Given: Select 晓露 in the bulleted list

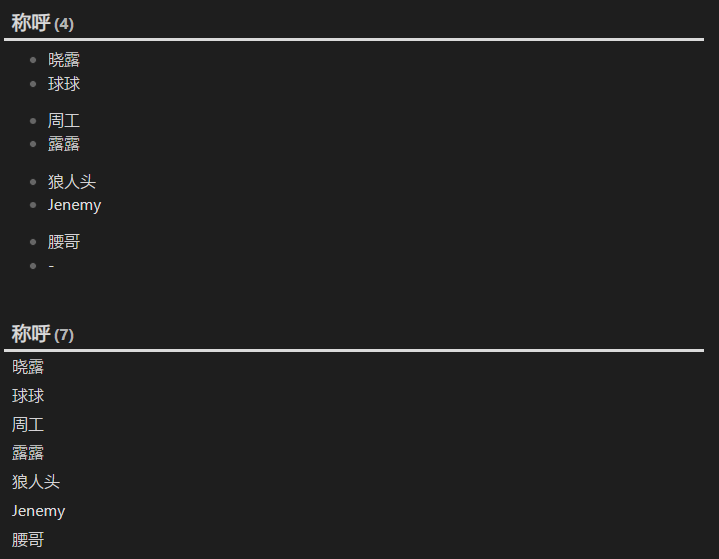Looking at the screenshot, I should [x=64, y=60].
